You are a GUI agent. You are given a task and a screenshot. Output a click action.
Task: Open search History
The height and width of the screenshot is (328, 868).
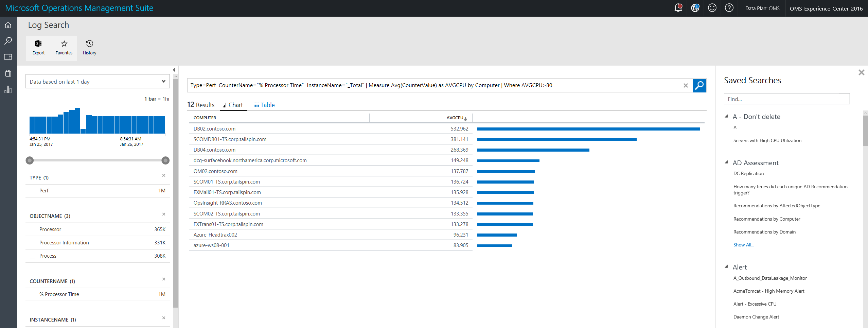(x=89, y=48)
